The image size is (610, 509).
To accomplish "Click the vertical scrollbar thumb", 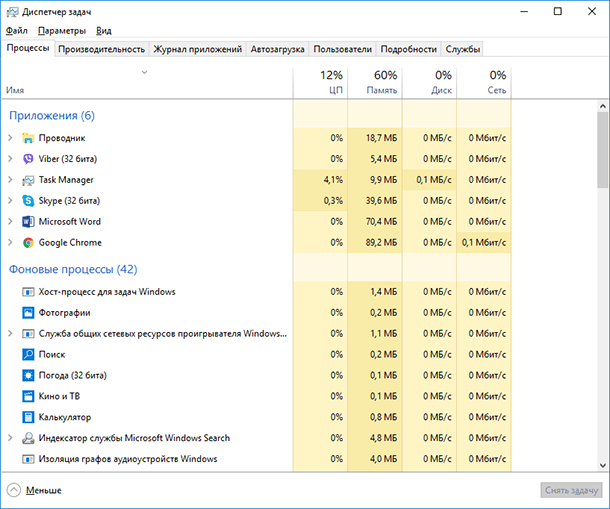I will (603, 150).
